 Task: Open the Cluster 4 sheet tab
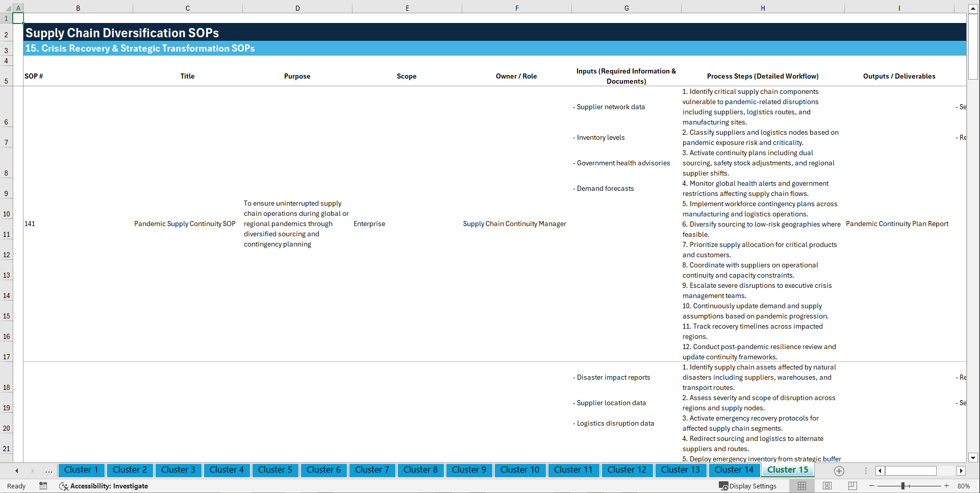[227, 470]
